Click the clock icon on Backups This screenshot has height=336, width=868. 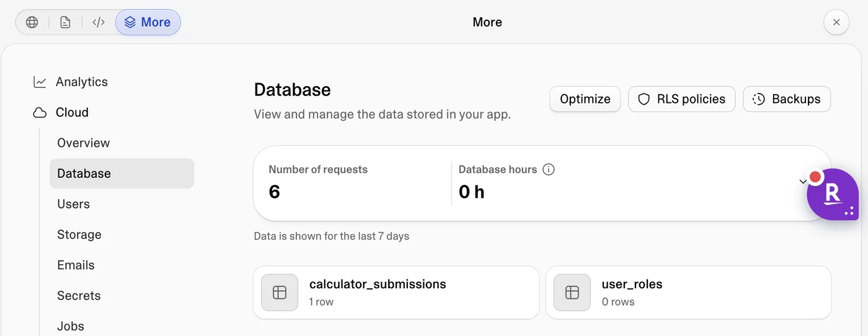pyautogui.click(x=758, y=99)
